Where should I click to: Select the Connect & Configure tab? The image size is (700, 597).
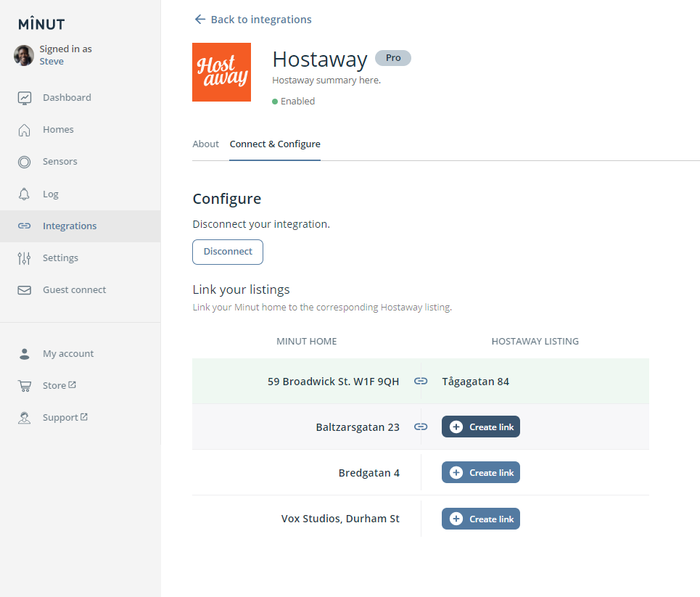[x=275, y=144]
